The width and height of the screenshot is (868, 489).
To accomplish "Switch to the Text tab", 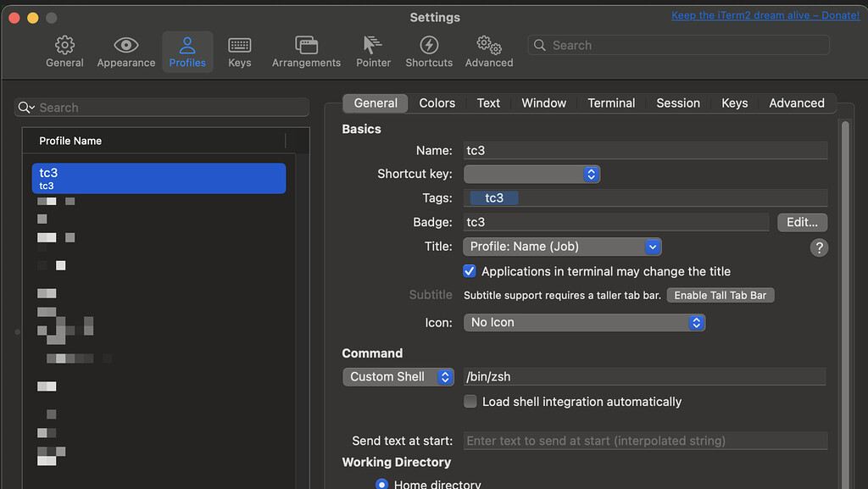I will (x=488, y=103).
